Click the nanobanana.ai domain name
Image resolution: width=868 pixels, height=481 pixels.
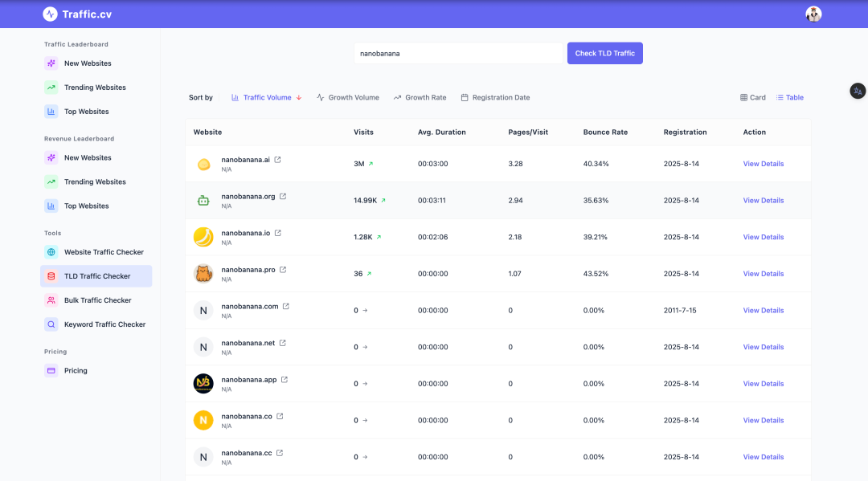[x=245, y=160]
